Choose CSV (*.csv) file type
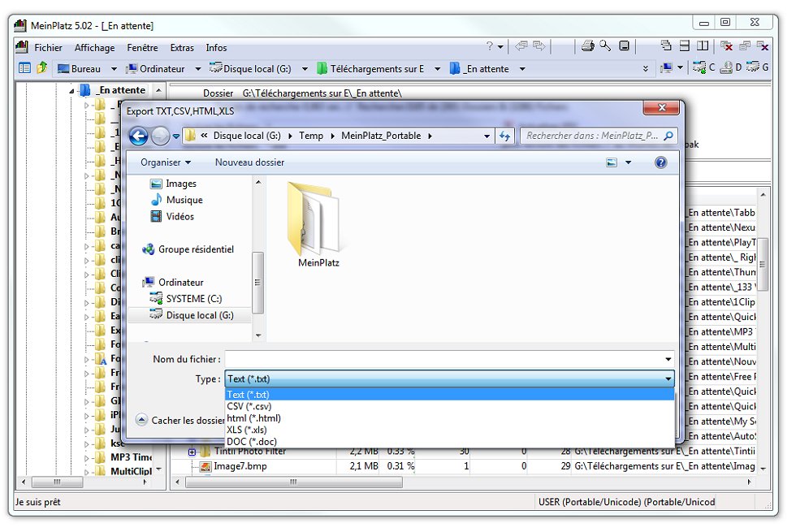796x532 pixels. click(x=449, y=406)
